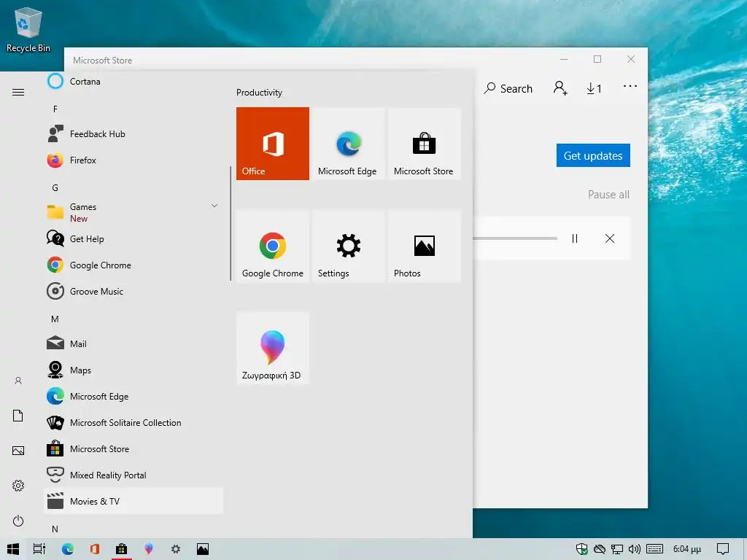
Task: Launch Mixed Reality Portal
Action: pos(133,475)
